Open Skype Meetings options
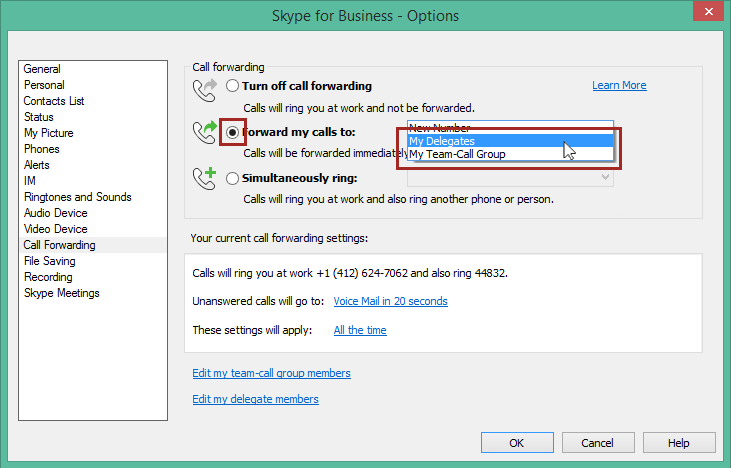The height and width of the screenshot is (468, 731). click(x=92, y=293)
